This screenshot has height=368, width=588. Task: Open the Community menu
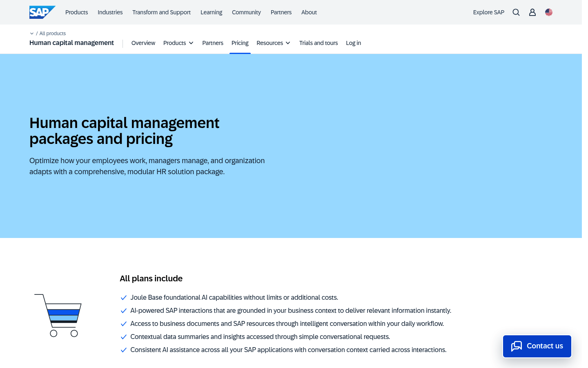coord(246,12)
